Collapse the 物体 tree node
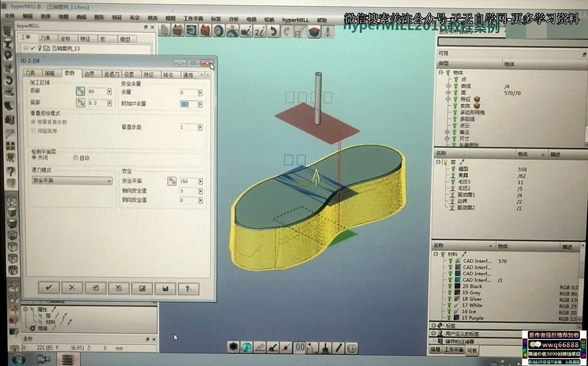588x366 pixels. [x=441, y=73]
